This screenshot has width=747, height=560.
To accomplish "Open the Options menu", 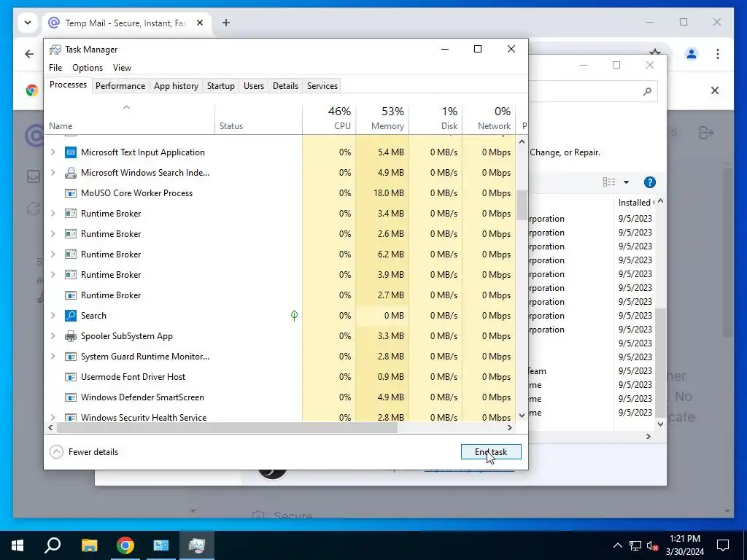I will coord(88,68).
